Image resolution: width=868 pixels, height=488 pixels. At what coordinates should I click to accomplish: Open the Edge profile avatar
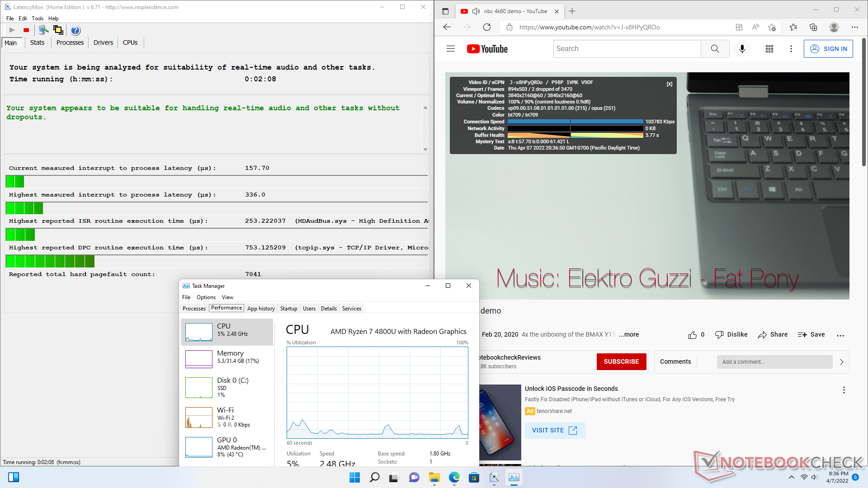(834, 27)
